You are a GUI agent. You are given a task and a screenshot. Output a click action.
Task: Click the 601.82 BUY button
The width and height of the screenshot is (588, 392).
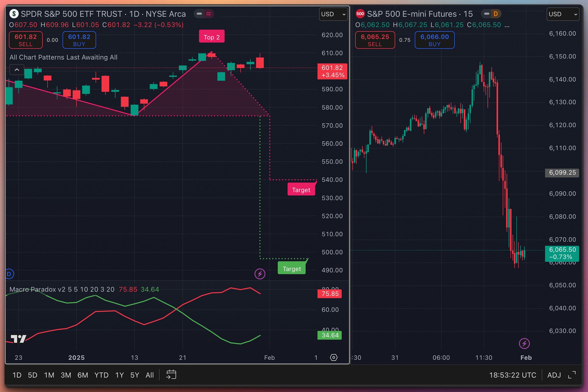click(x=79, y=40)
